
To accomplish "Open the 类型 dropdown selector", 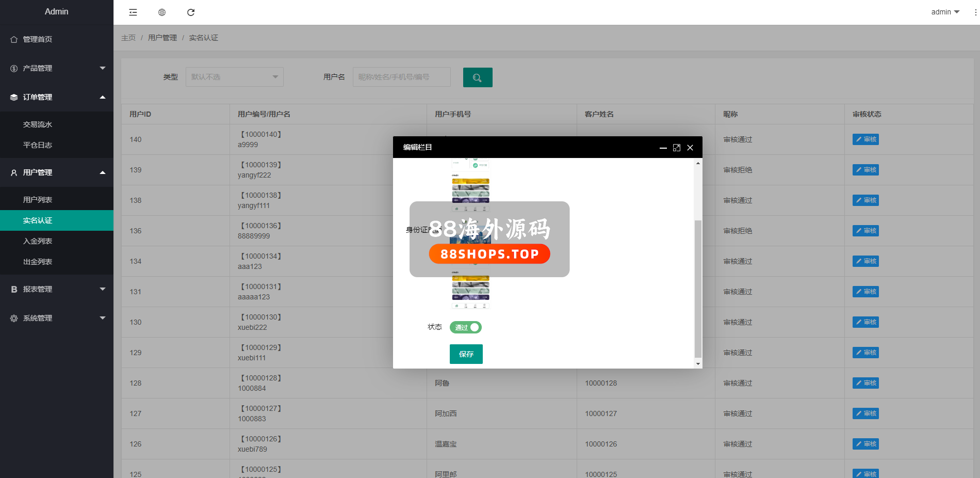I will tap(234, 77).
